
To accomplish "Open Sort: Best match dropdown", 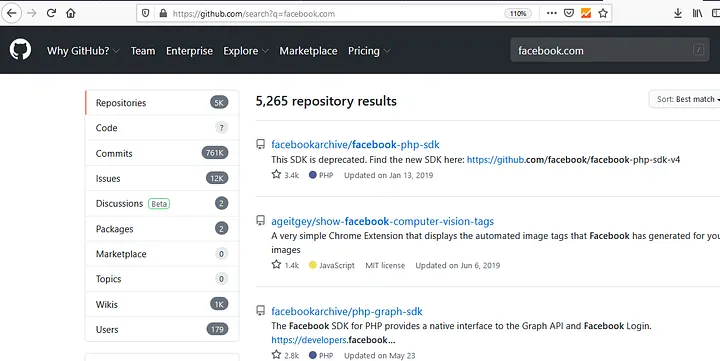I will [x=685, y=99].
